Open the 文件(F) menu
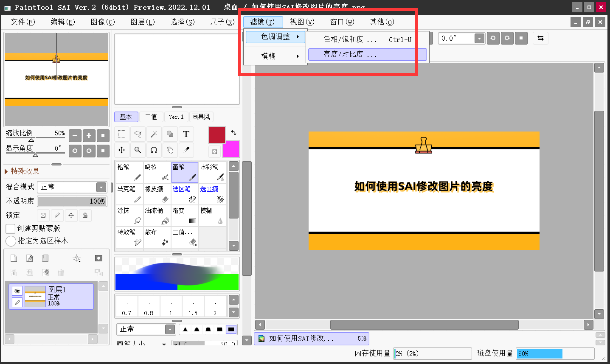This screenshot has width=610, height=364. [23, 22]
